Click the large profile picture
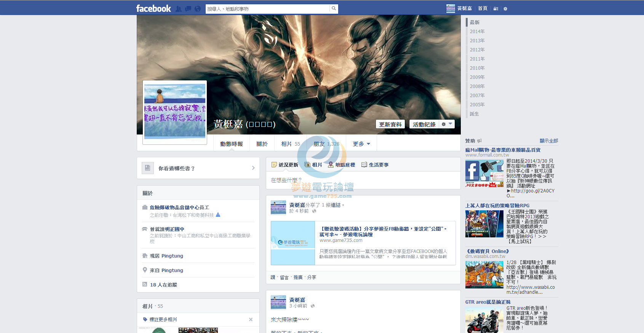Image resolution: width=644 pixels, height=333 pixels. (175, 112)
